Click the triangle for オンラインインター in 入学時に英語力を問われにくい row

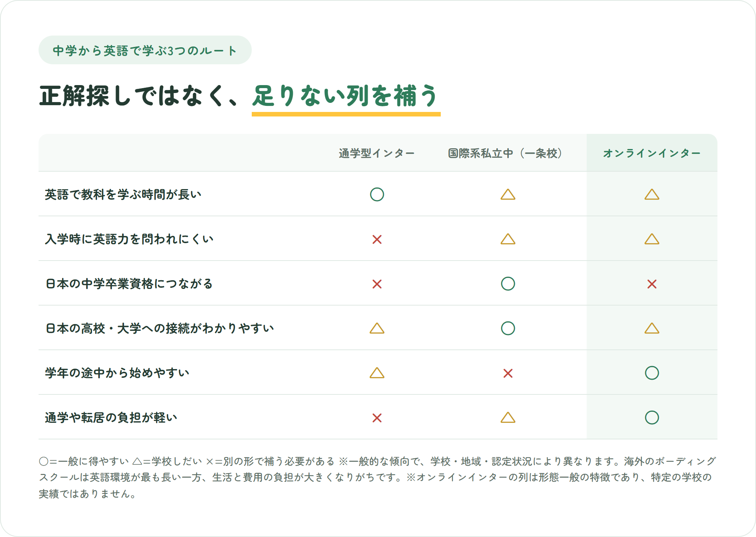point(652,239)
